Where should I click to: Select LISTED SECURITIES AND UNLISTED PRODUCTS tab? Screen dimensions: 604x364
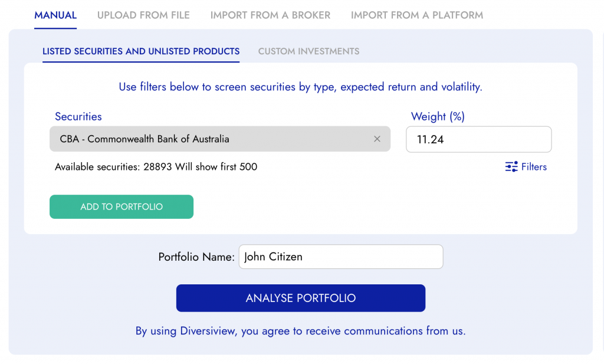pos(141,51)
